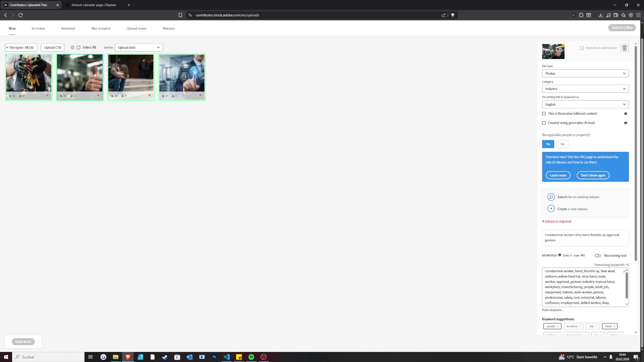Expand the Sort by Upload date dropdown
The height and width of the screenshot is (362, 644).
[x=139, y=48]
